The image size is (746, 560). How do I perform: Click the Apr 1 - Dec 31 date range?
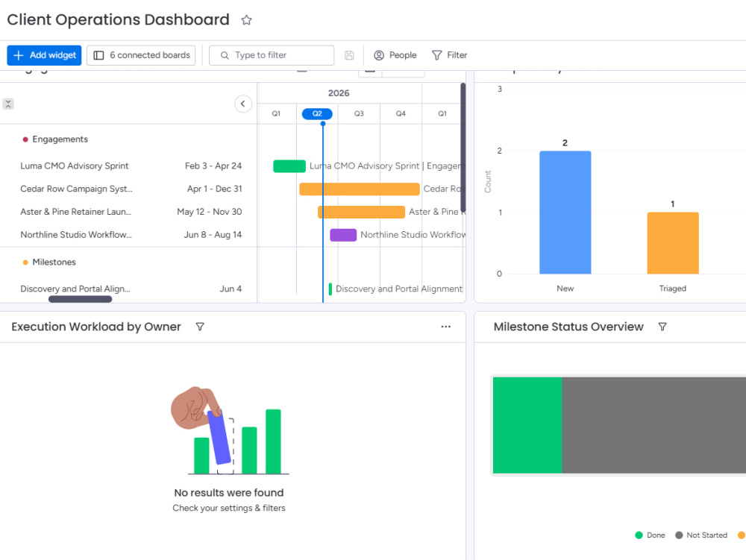pos(215,189)
